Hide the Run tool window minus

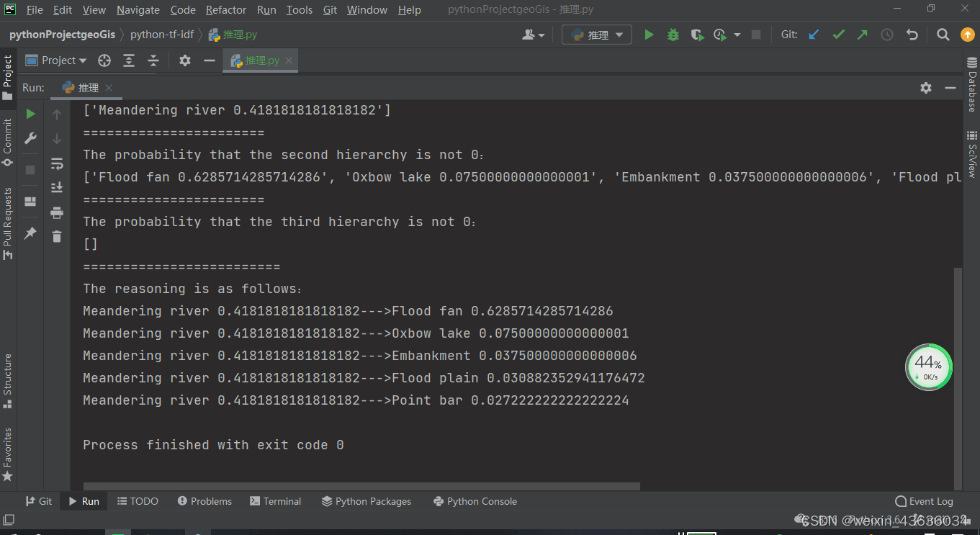tap(950, 87)
